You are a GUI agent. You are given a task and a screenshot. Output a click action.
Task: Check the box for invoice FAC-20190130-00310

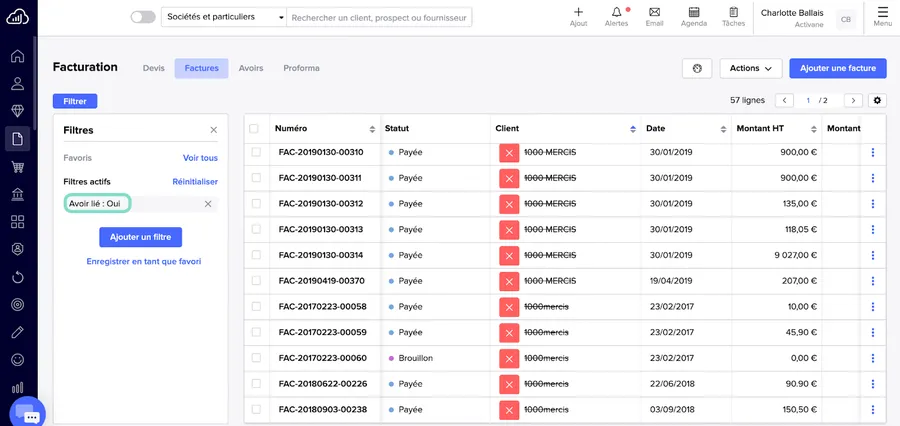(255, 152)
